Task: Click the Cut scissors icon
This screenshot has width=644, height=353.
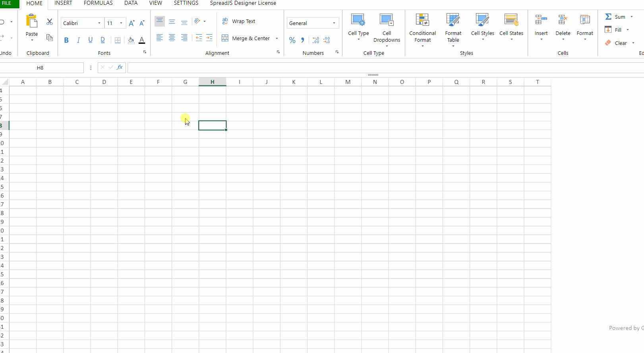Action: (50, 22)
